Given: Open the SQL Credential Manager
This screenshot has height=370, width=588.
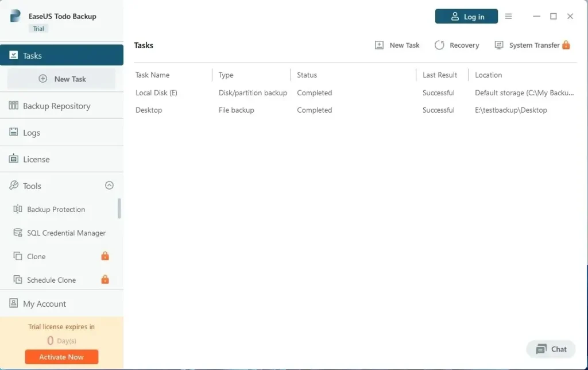Looking at the screenshot, I should click(x=65, y=233).
